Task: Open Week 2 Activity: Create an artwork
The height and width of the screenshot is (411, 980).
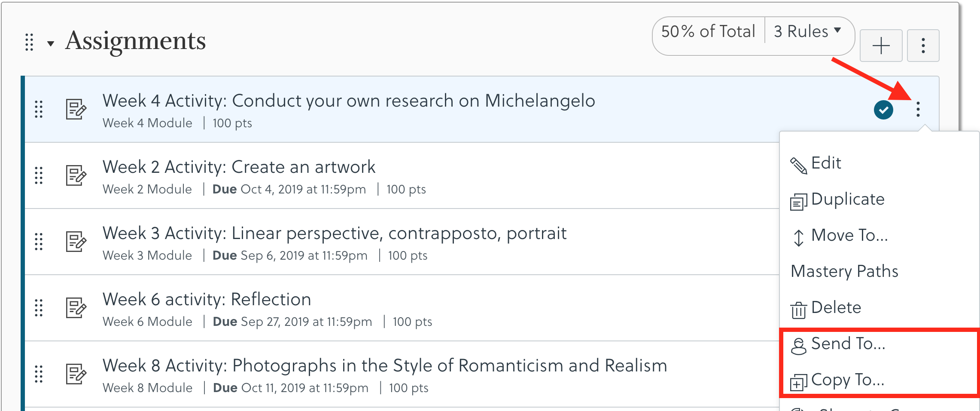Action: [239, 167]
